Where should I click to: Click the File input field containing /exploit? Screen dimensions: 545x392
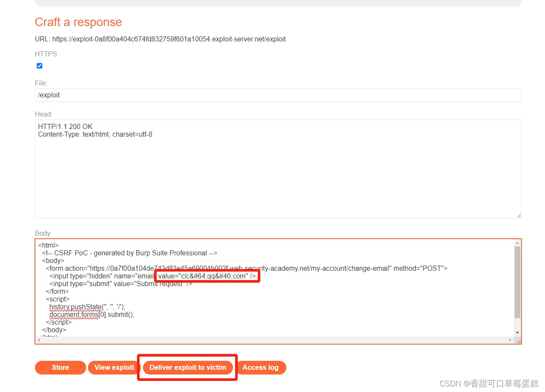(x=278, y=95)
